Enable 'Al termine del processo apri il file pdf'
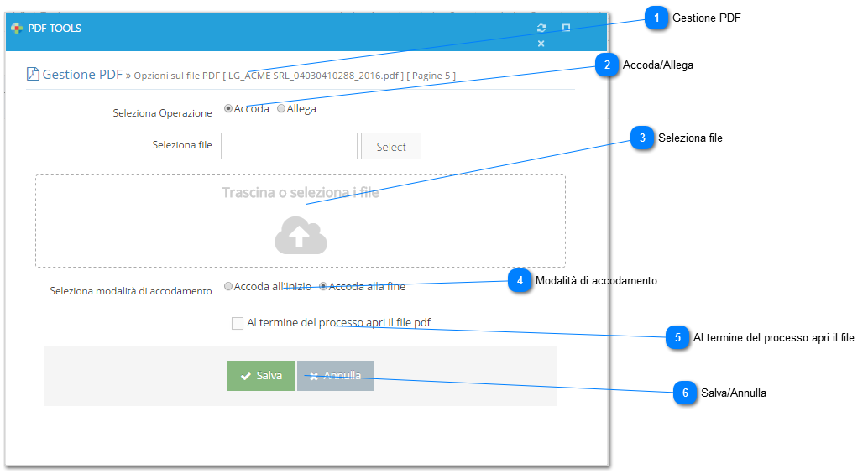Viewport: 868px width, 474px height. [238, 323]
